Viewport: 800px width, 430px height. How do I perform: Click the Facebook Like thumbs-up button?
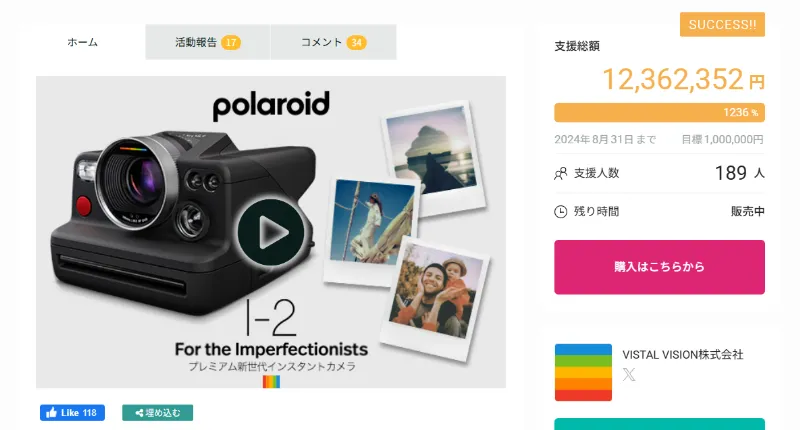[72, 413]
